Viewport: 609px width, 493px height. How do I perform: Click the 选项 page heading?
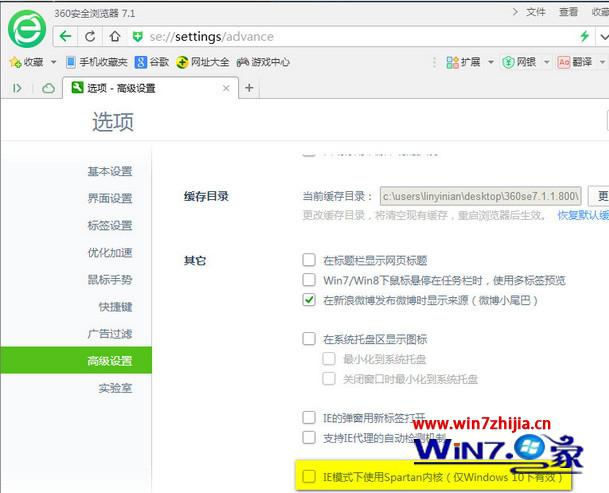point(113,122)
